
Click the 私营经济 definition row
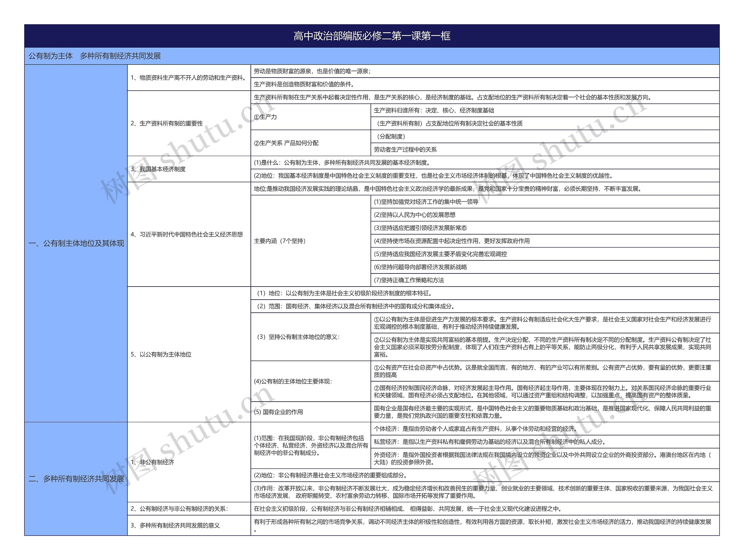tap(545, 442)
